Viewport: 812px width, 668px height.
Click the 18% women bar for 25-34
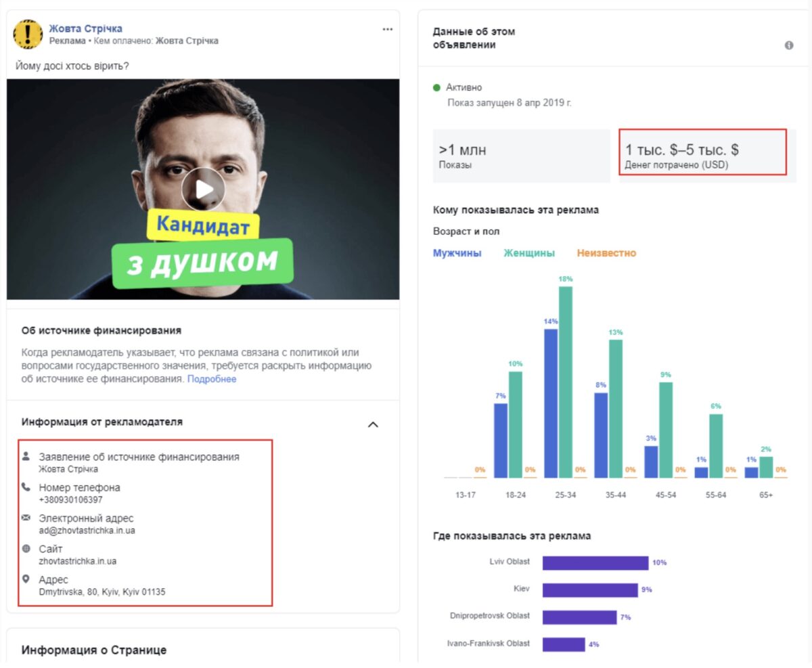[x=566, y=382]
